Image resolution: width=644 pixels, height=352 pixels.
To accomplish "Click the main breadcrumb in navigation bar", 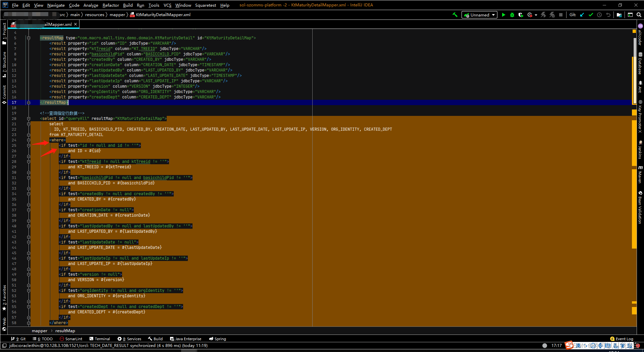I will click(x=75, y=14).
